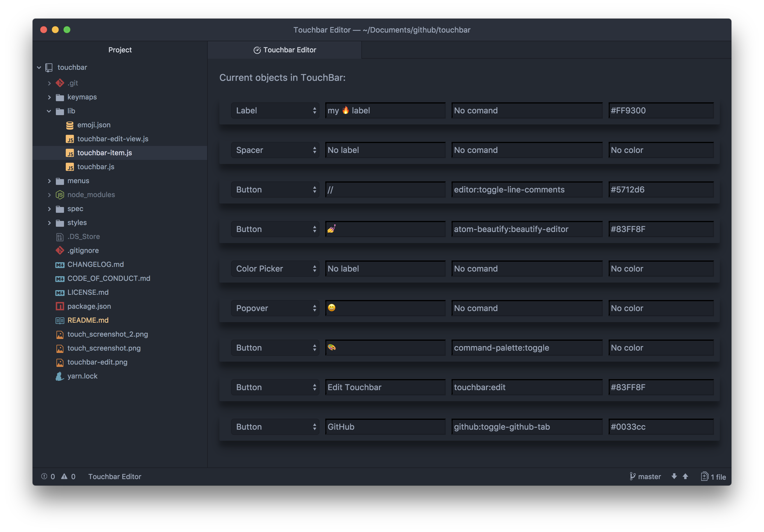Open the Label type dropdown

pos(275,110)
